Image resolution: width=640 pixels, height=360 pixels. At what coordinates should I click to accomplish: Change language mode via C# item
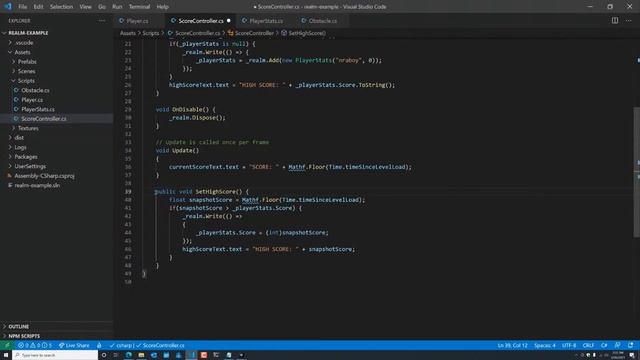pyautogui.click(x=604, y=345)
